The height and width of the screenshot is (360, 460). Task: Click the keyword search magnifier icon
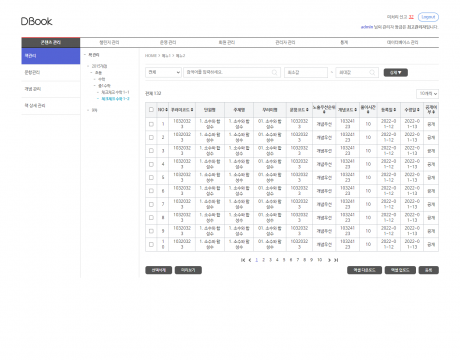[x=274, y=72]
